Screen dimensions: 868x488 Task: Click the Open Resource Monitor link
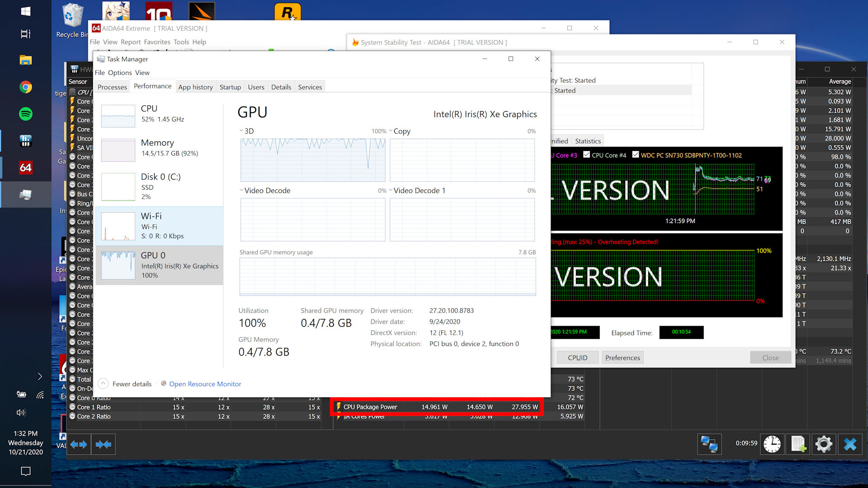pos(205,384)
